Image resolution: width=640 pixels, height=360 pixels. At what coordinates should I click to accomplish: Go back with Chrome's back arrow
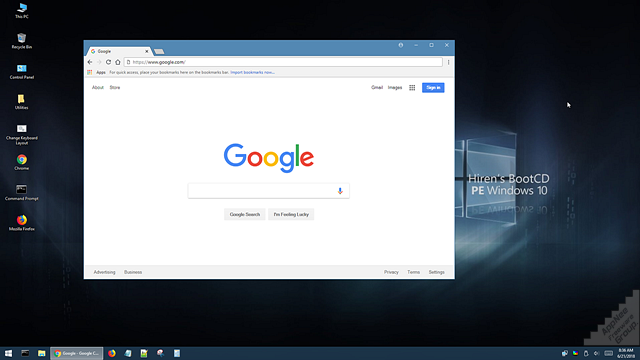pyautogui.click(x=90, y=62)
